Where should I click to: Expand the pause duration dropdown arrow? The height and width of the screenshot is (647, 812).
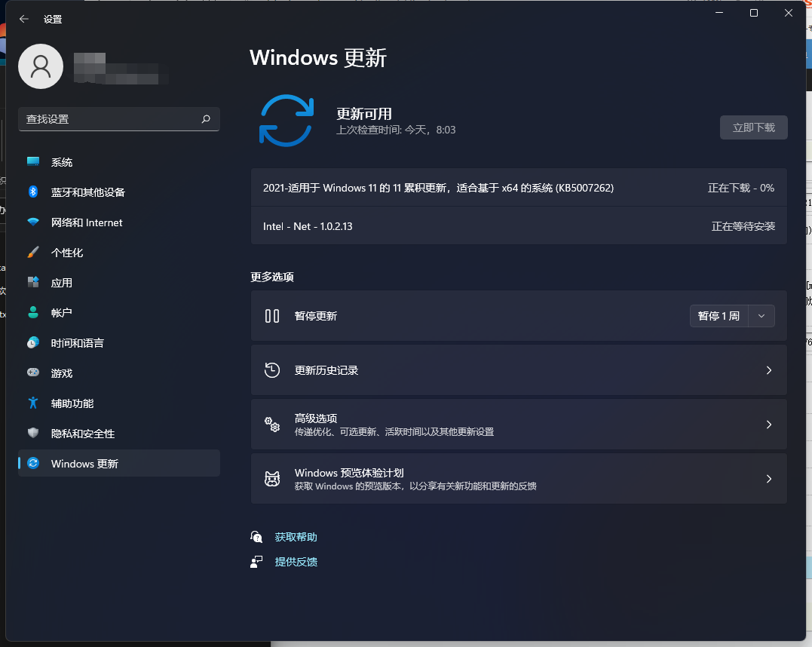[x=761, y=316]
